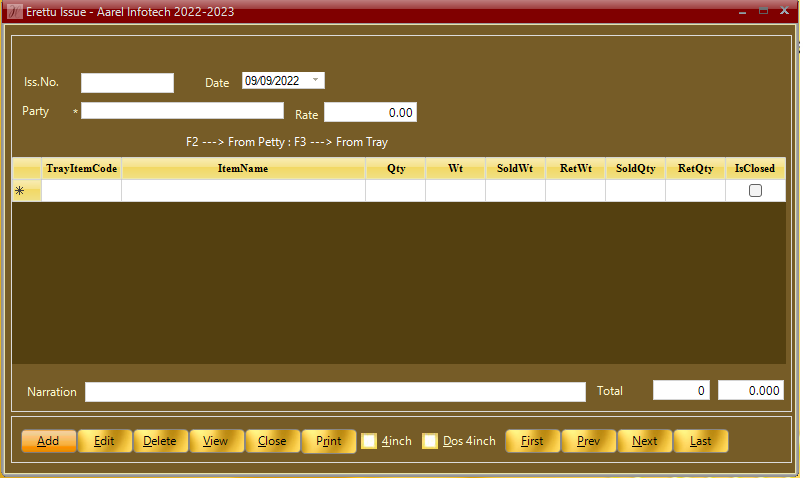Screen dimensions: 804x478
Task: Click the Delete button
Action: coord(160,441)
